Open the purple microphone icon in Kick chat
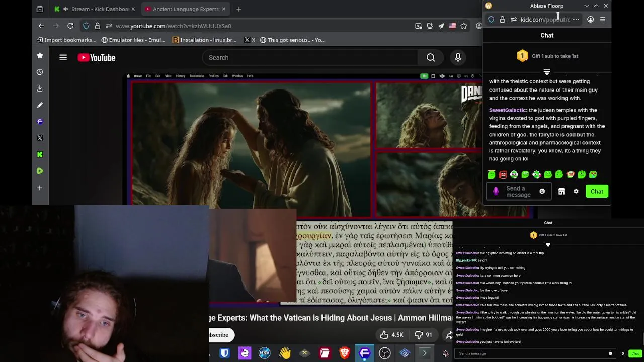 pyautogui.click(x=496, y=191)
